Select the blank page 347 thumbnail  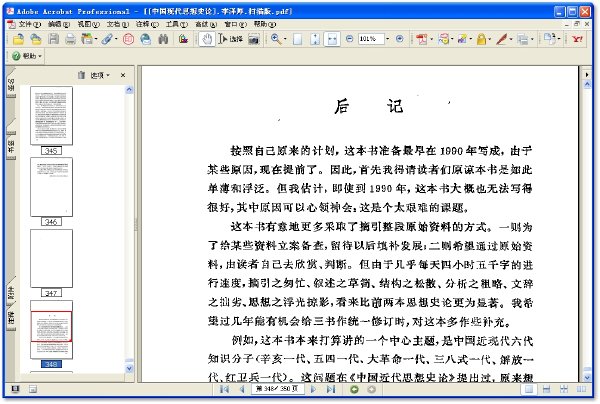(51, 258)
